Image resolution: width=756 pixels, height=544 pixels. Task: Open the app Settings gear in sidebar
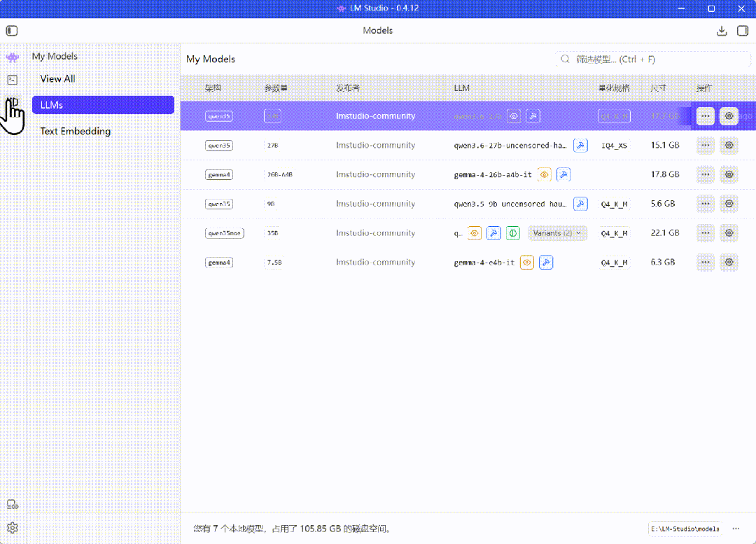click(x=13, y=528)
